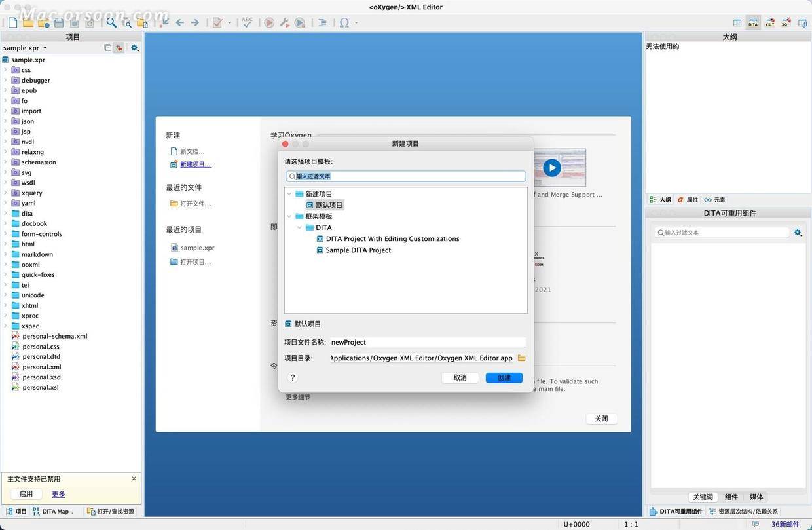Switch to XQuery debugger perspective icon

coord(786,23)
